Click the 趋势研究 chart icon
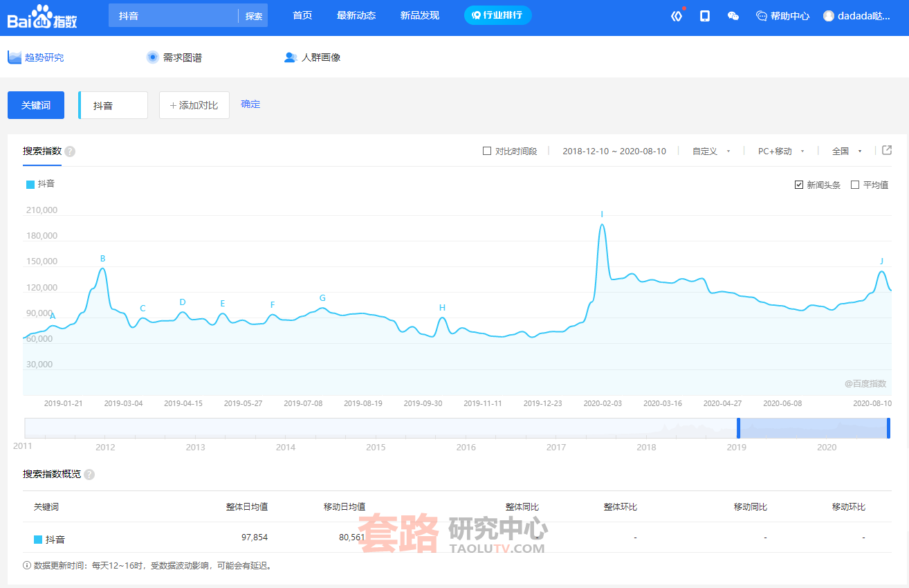This screenshot has width=909, height=588. point(15,57)
